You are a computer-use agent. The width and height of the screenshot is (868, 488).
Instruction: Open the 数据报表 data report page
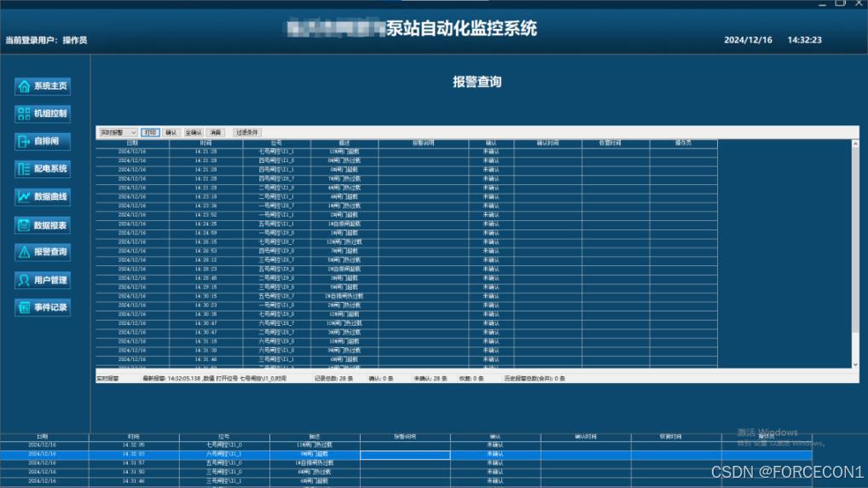[x=43, y=225]
